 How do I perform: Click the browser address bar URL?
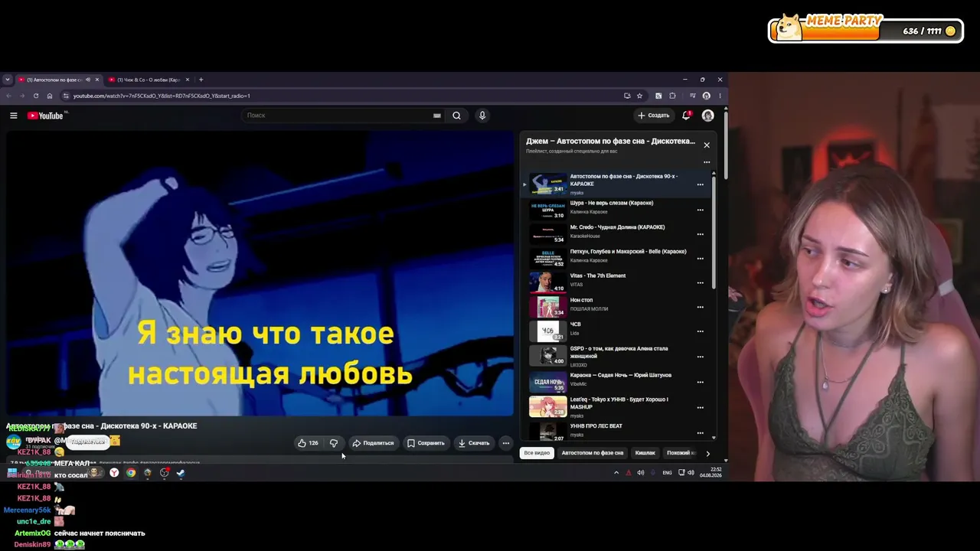tap(162, 96)
